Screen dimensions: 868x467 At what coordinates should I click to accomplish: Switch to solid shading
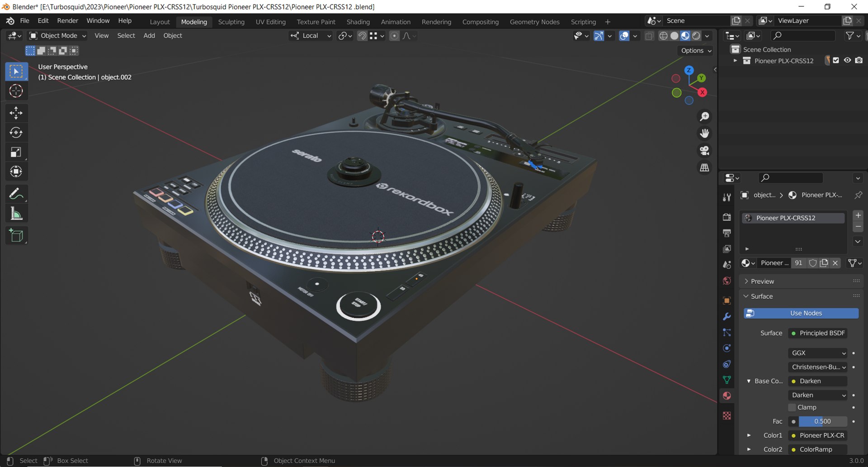[x=674, y=36]
